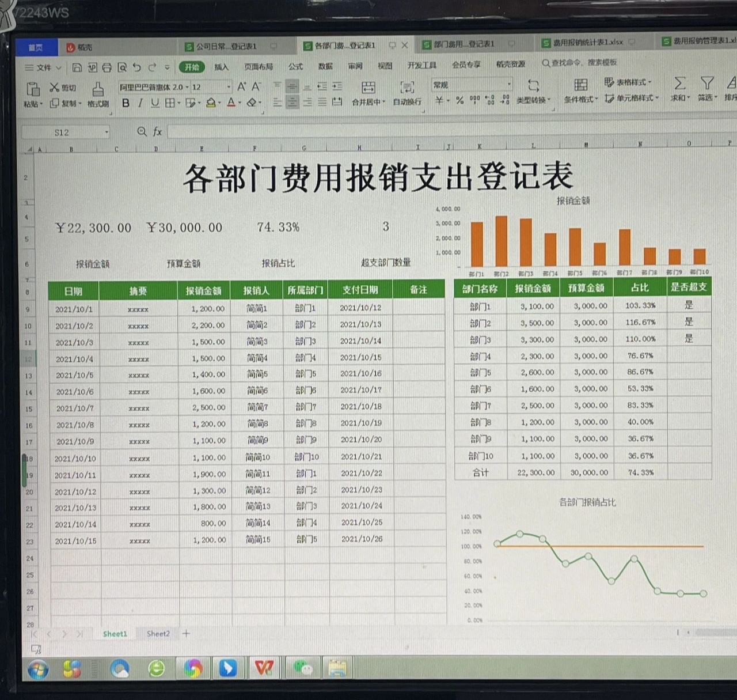Apply AutoSum with the Σ icon

tap(680, 85)
